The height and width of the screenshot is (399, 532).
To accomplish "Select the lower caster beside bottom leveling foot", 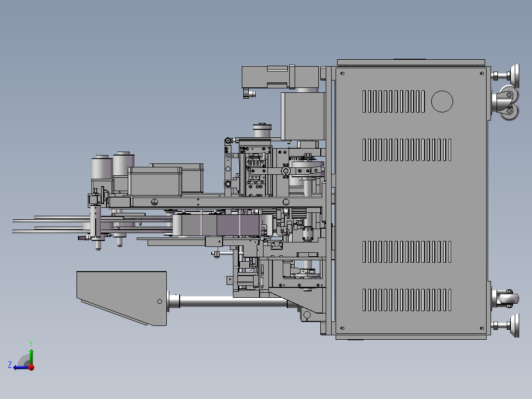I will pos(505,298).
